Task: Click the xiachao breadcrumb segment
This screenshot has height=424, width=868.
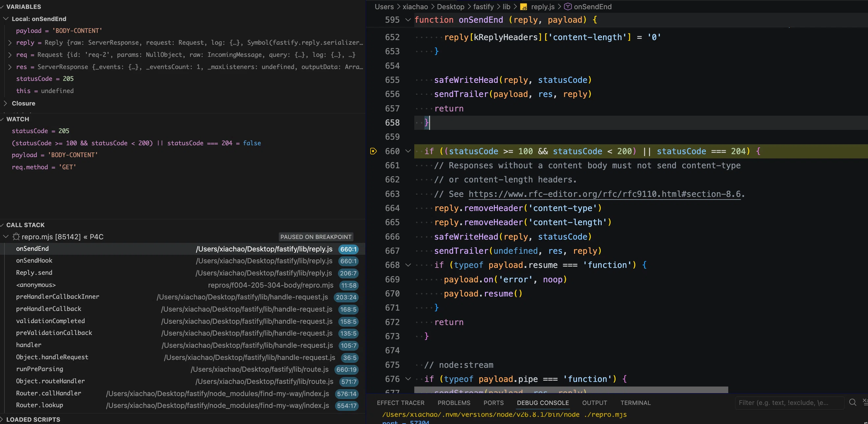Action: pos(415,7)
